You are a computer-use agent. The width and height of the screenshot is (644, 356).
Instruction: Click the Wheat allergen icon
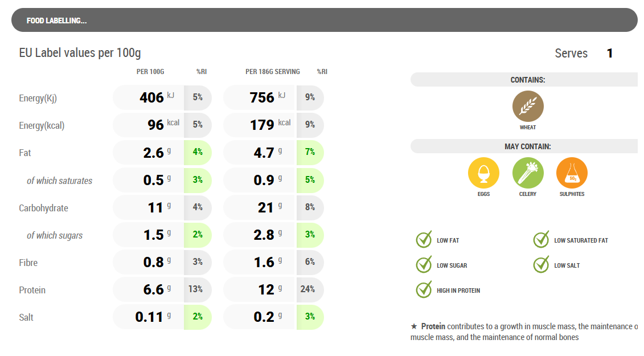(x=528, y=107)
